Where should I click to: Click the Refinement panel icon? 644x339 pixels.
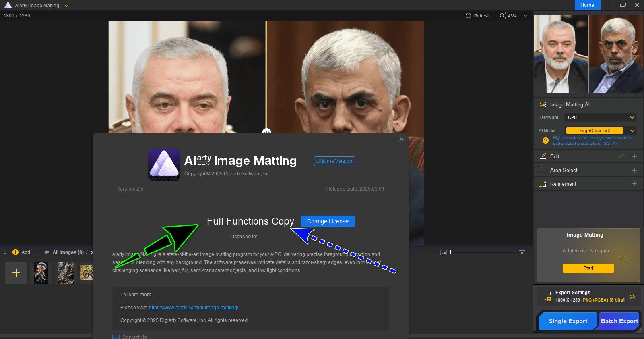542,184
